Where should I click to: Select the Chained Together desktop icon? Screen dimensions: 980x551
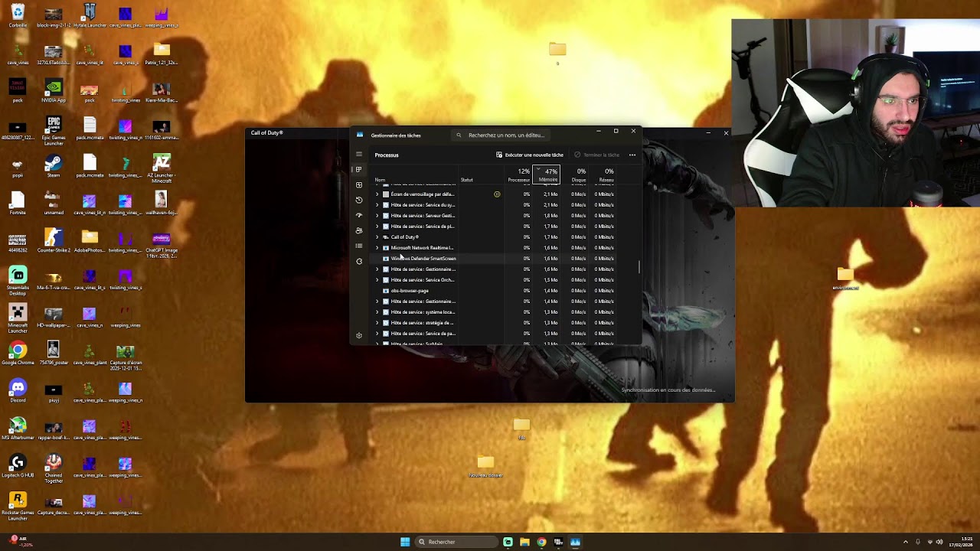pyautogui.click(x=54, y=468)
